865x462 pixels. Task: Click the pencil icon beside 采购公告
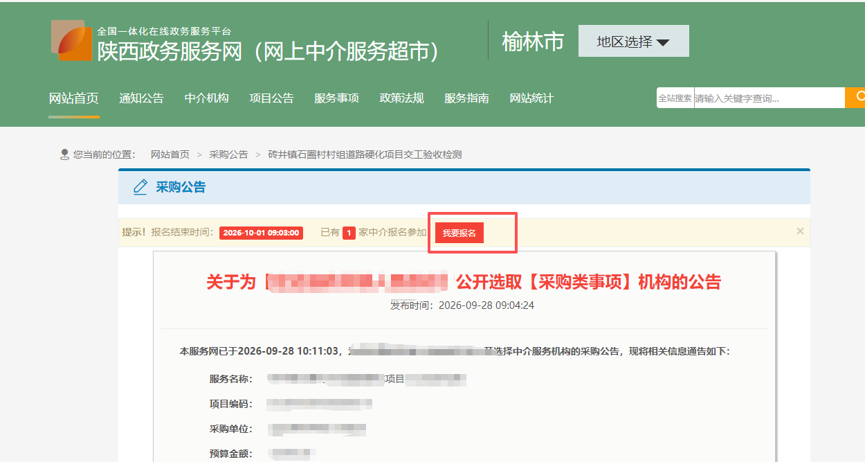click(x=140, y=187)
